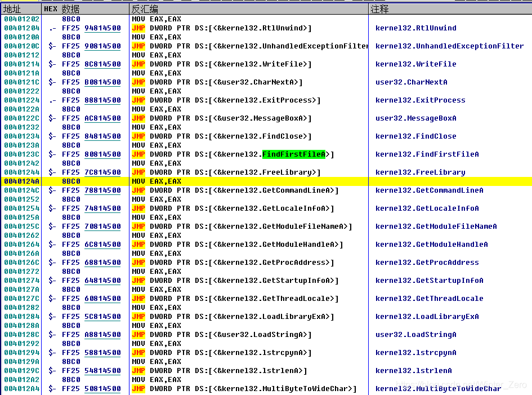Viewport: 532px width, 395px height.
Task: Select JMP to kernel32.GetCommandLineA instruction
Action: [x=235, y=190]
